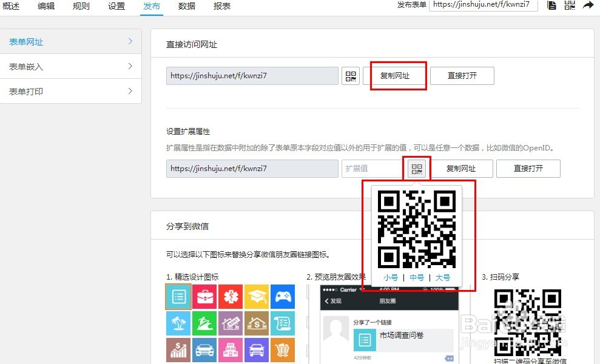Select 大号 QR code size
This screenshot has height=364, width=600.
pos(443,277)
